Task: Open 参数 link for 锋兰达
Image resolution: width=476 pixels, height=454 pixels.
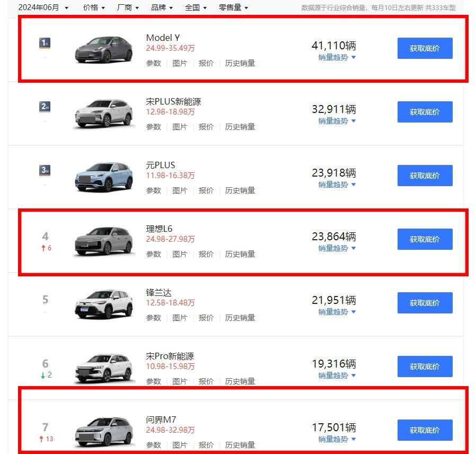Action: (153, 318)
